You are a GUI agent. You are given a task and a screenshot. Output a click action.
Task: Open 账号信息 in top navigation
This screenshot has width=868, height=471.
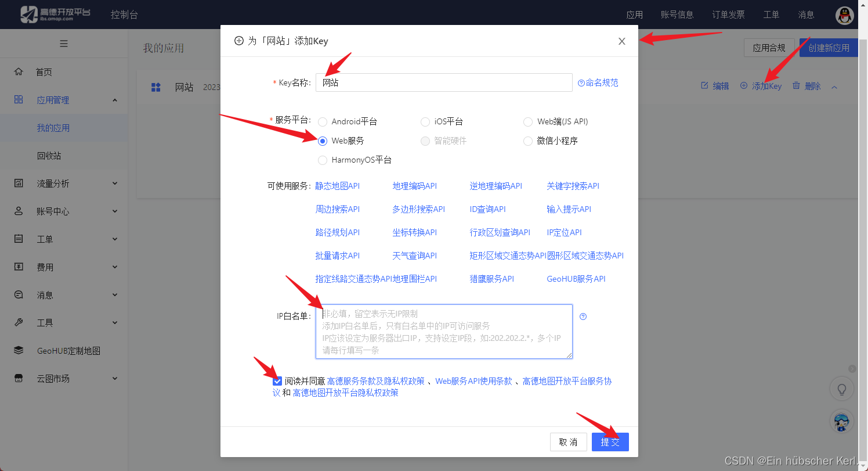click(x=677, y=15)
